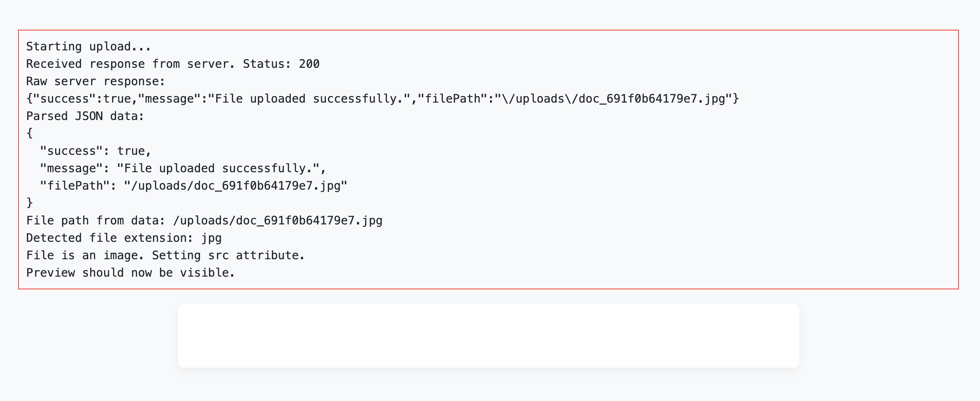Click "Preview should now be visible." line
Screen dimensions: 980x401
131,273
